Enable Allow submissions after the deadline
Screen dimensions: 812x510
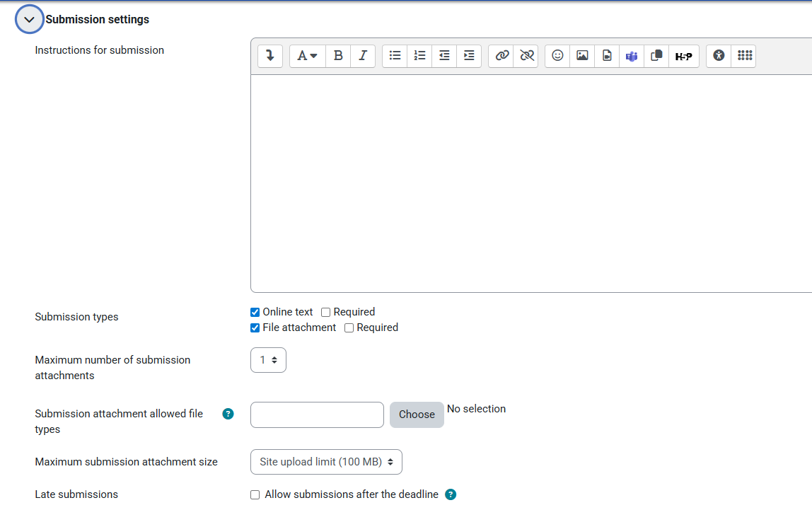pos(255,495)
